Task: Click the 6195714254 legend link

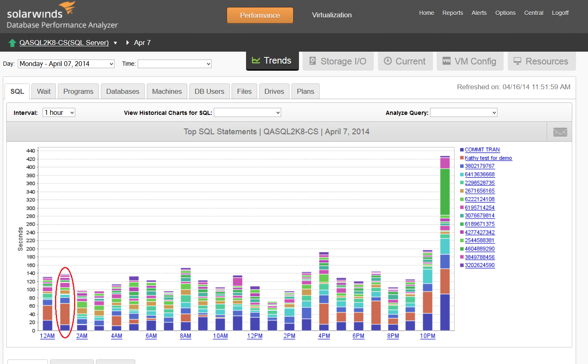Action: coord(480,207)
